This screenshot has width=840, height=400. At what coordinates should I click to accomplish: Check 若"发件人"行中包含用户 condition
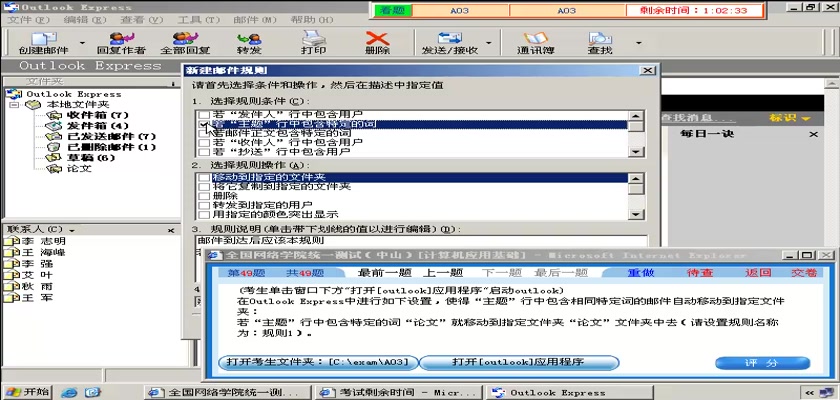tap(203, 115)
